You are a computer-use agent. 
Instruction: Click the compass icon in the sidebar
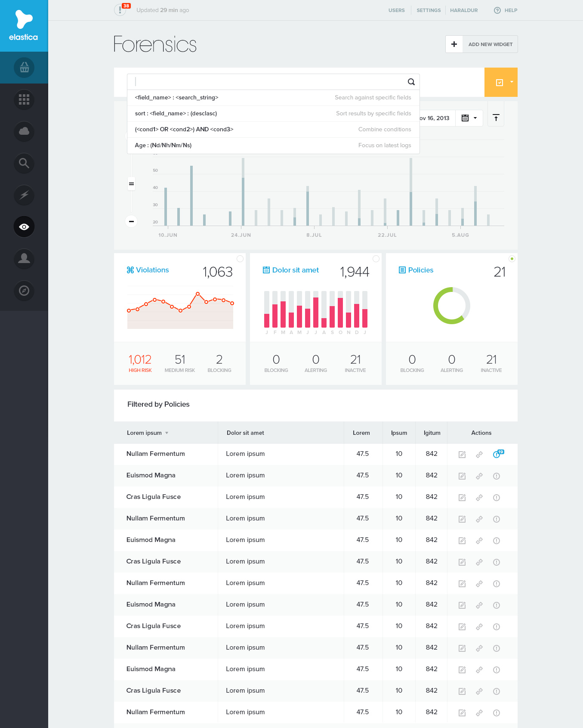(x=24, y=291)
